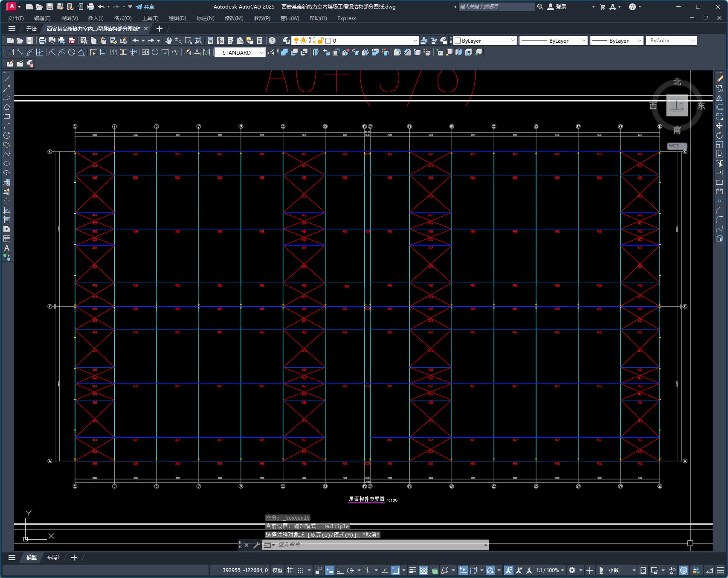
Task: Add new layout with plus button
Action: (x=74, y=558)
